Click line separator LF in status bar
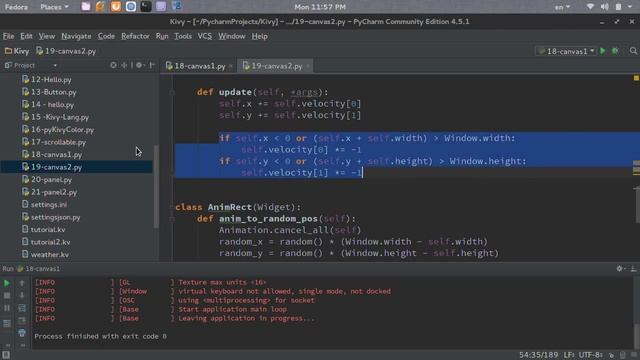The height and width of the screenshot is (360, 640). [x=569, y=355]
